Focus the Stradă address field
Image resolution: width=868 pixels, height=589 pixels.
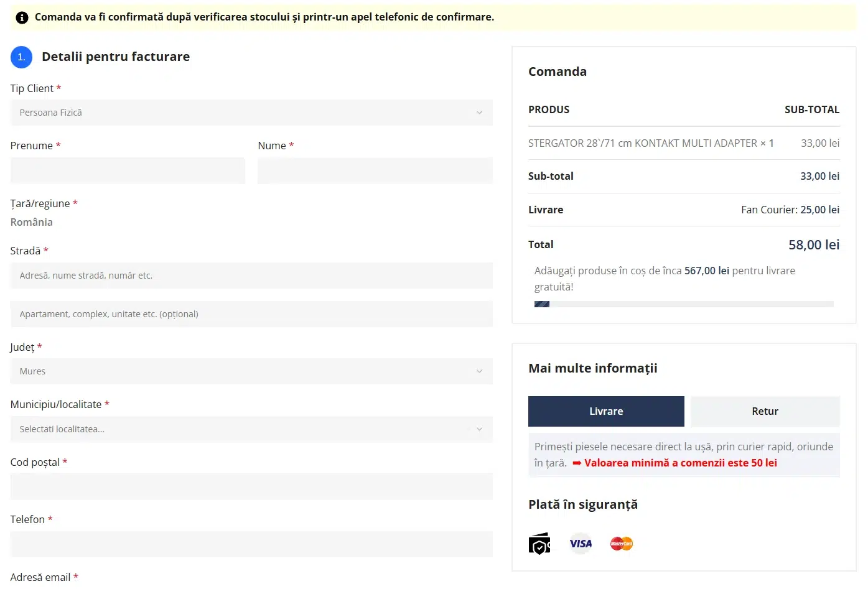pyautogui.click(x=251, y=276)
